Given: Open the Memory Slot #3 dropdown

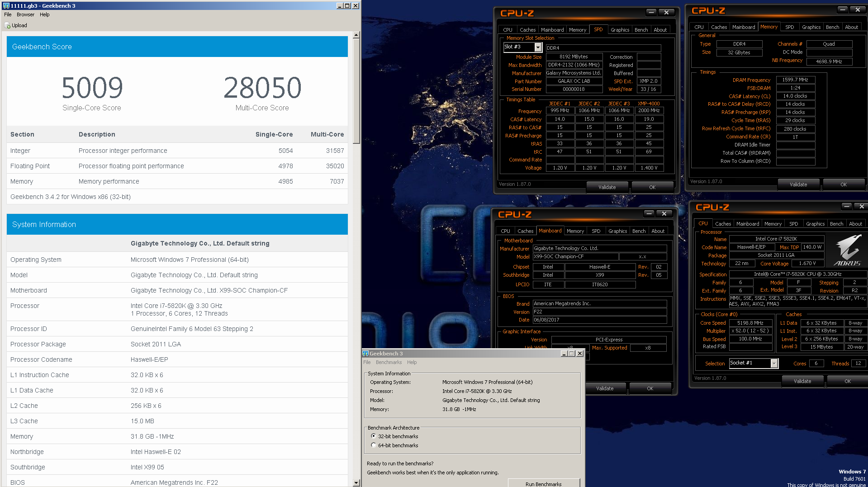Looking at the screenshot, I should pyautogui.click(x=538, y=47).
